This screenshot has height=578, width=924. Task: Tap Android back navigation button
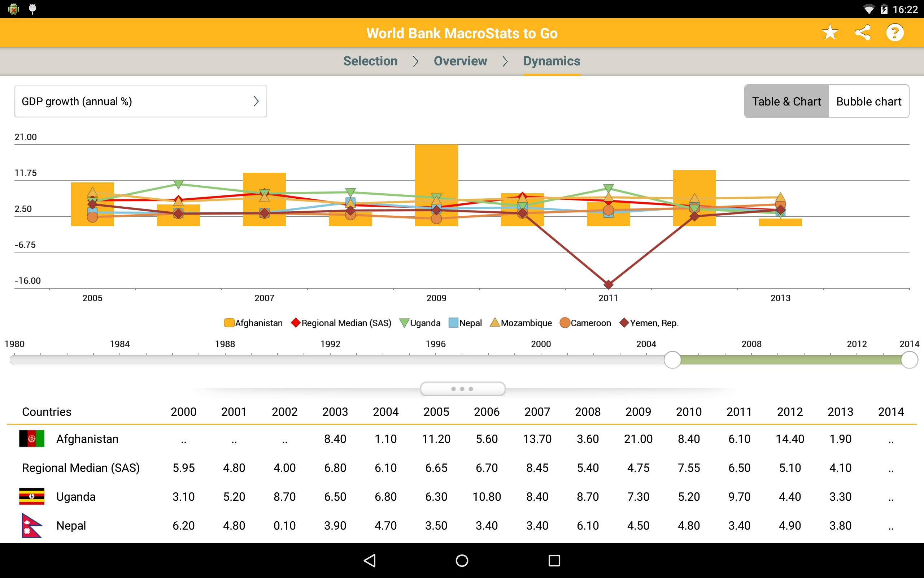tap(370, 560)
